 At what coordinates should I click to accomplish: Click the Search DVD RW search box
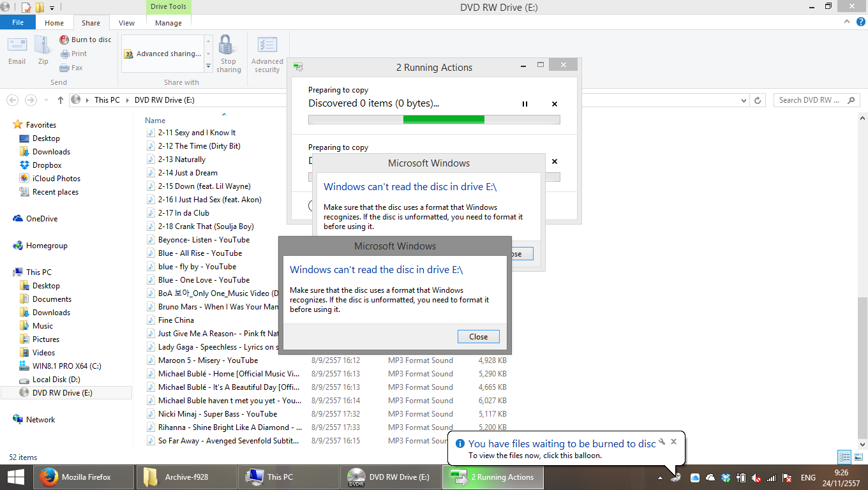tap(817, 100)
